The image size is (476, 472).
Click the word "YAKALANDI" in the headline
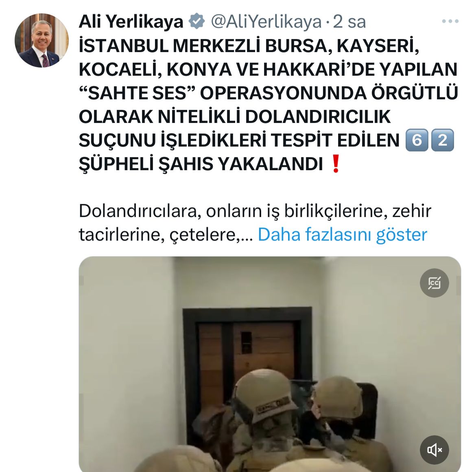(x=270, y=164)
